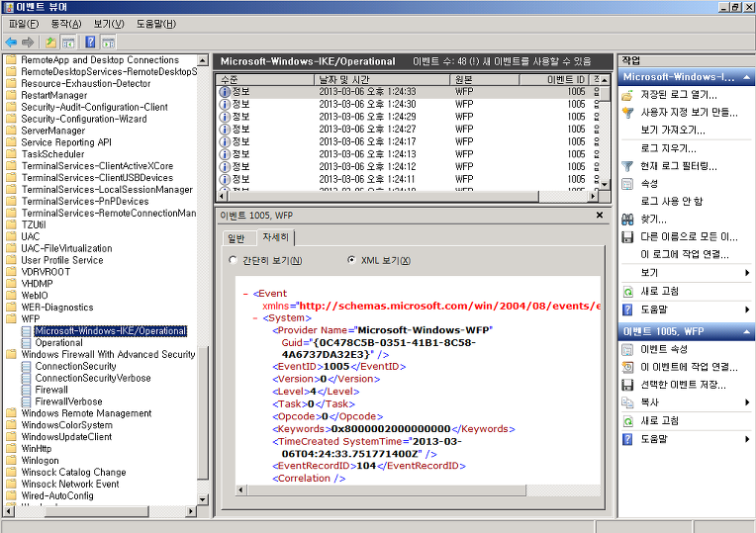
Task: Click 보기 가져오기... action link
Action: point(673,131)
